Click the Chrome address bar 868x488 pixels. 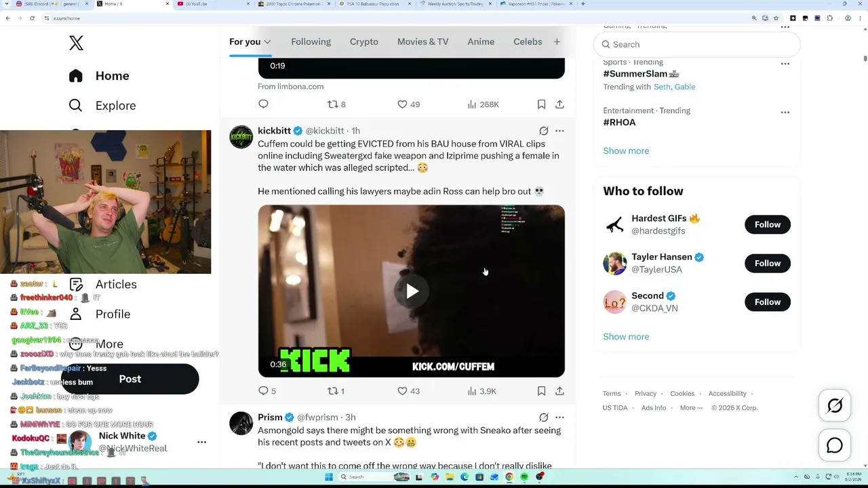click(393, 18)
